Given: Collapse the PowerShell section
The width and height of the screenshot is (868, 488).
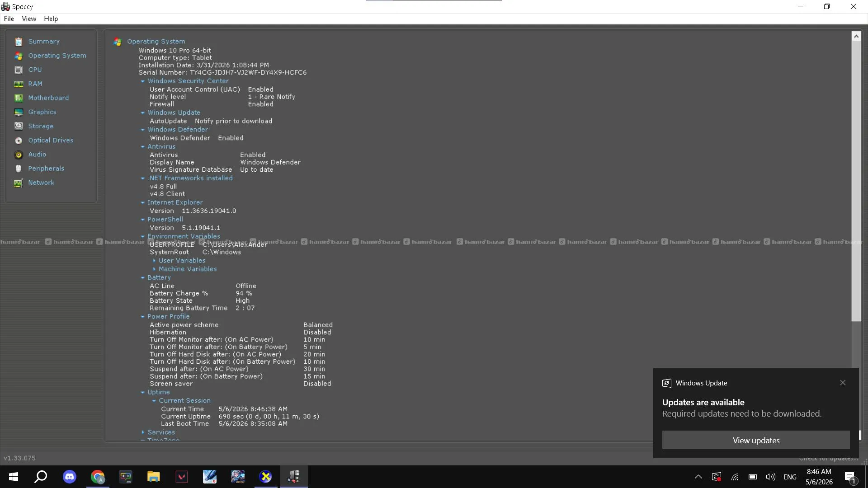Looking at the screenshot, I should click(143, 220).
